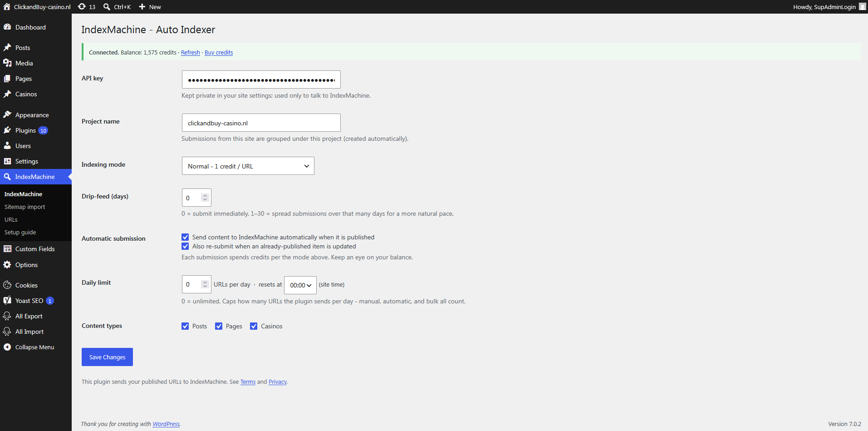868x431 pixels.
Task: Click the Appearance paintbrush icon
Action: pyautogui.click(x=7, y=115)
